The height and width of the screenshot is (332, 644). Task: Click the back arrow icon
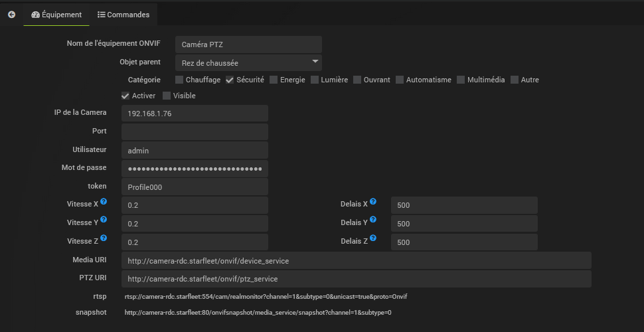point(11,15)
